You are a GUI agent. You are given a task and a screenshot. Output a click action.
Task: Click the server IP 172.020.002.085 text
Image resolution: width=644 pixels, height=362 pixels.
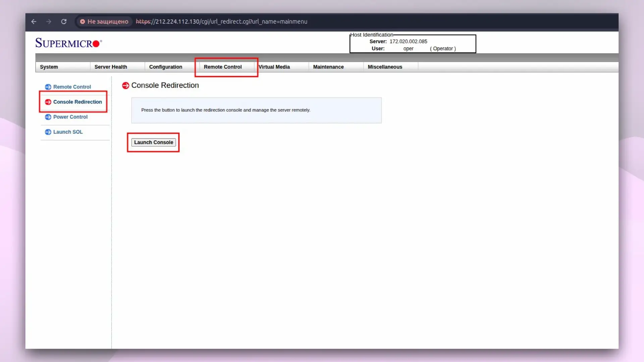(x=408, y=42)
